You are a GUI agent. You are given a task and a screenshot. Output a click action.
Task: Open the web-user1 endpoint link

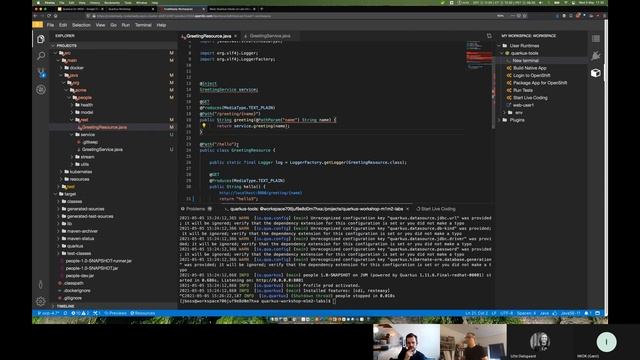pyautogui.click(x=523, y=105)
